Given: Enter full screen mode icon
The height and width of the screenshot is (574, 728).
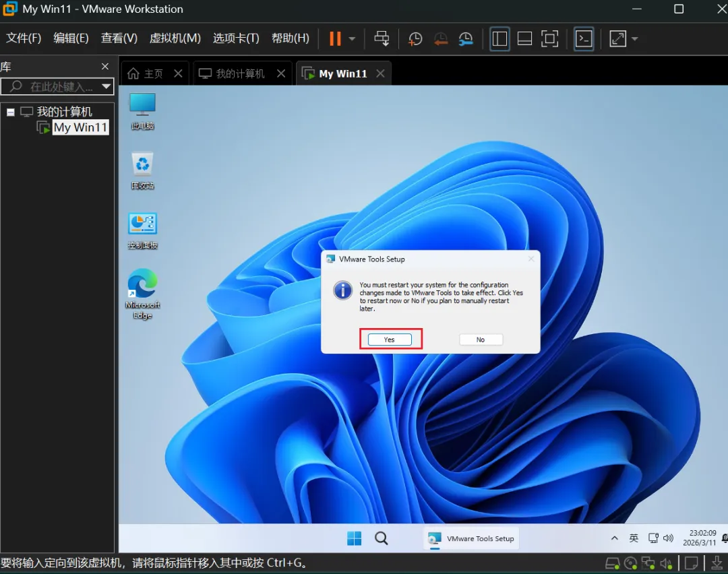Looking at the screenshot, I should coord(550,39).
